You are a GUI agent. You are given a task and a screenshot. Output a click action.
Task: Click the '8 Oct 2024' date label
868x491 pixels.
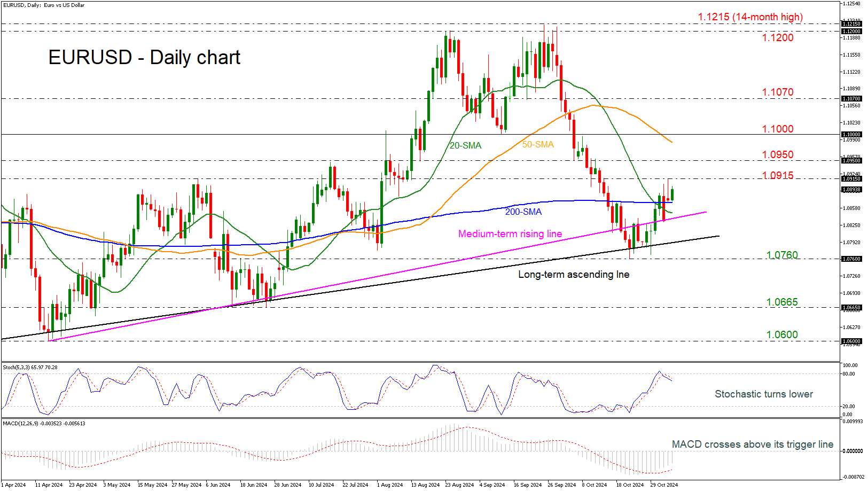point(595,485)
